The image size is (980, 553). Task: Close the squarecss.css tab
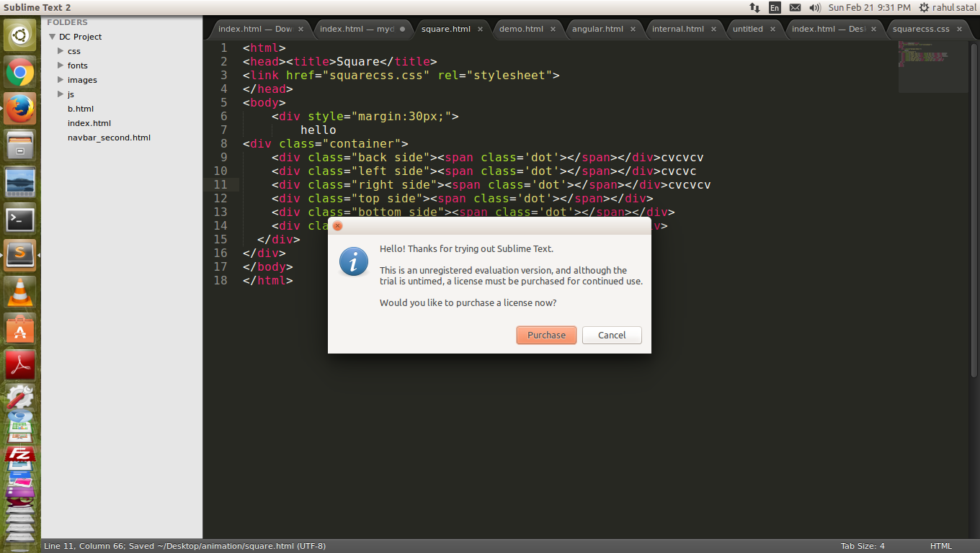pyautogui.click(x=960, y=29)
